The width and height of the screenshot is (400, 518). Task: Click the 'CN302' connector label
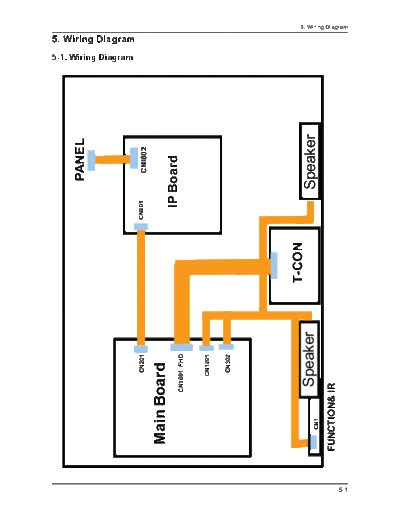228,363
